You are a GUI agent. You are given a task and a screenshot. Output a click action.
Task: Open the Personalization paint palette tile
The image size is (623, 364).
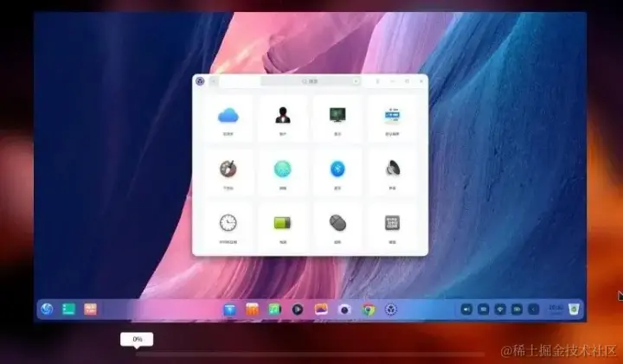coord(228,172)
